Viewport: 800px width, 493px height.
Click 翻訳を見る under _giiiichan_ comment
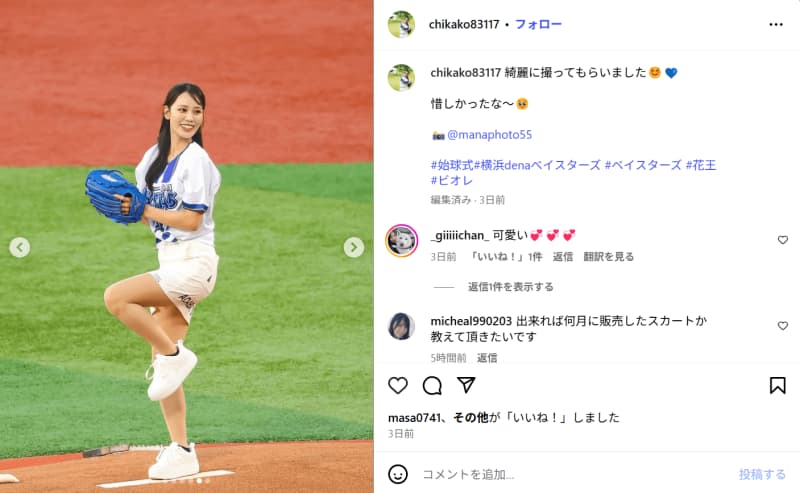pyautogui.click(x=609, y=256)
